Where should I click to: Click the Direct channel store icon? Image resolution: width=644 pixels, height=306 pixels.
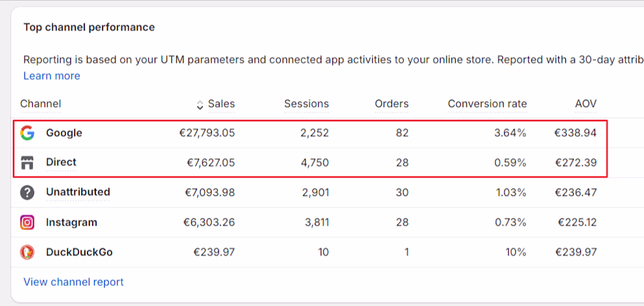(27, 163)
